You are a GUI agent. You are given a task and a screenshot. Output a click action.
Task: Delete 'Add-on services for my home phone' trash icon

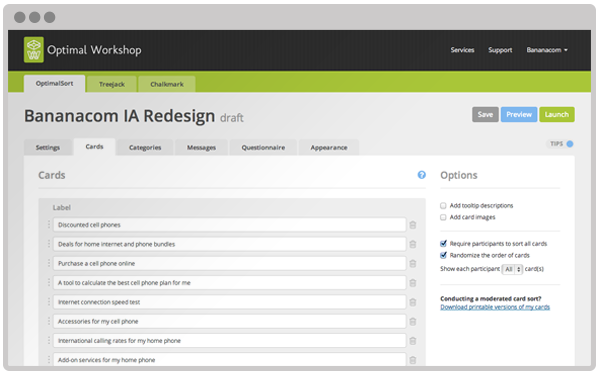point(412,360)
